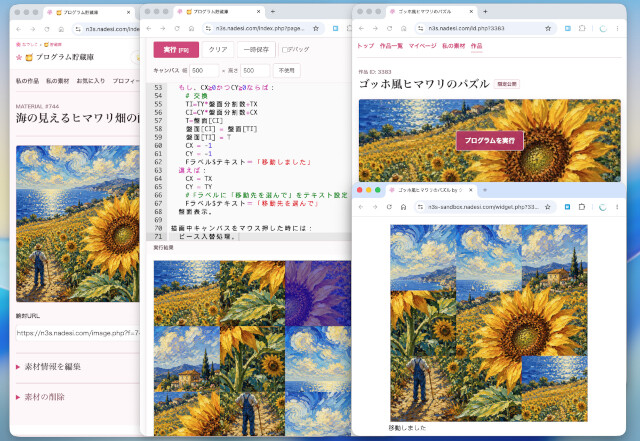Screen dimensions: 640x441
Task: Open お気に入り in left window navigation
Action: point(91,81)
